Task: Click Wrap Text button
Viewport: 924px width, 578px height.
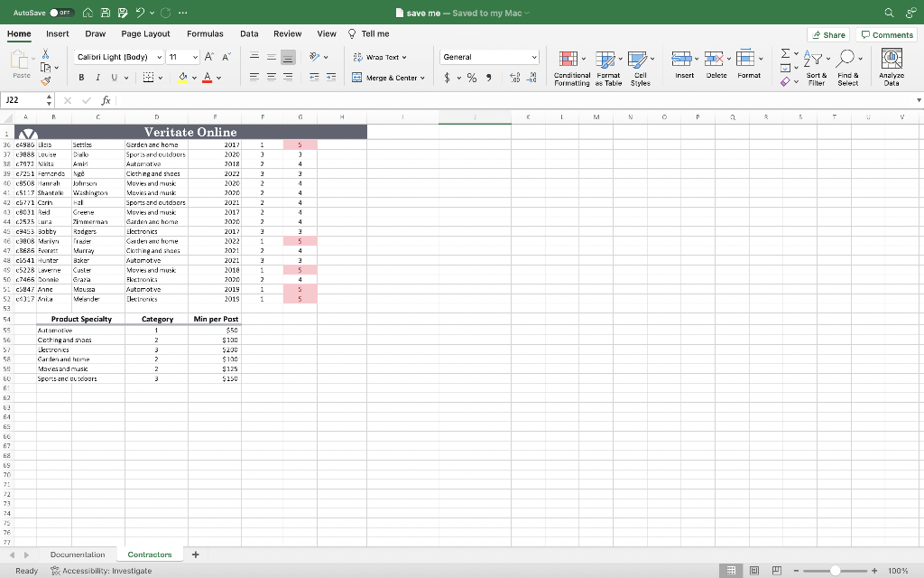Action: pos(380,57)
